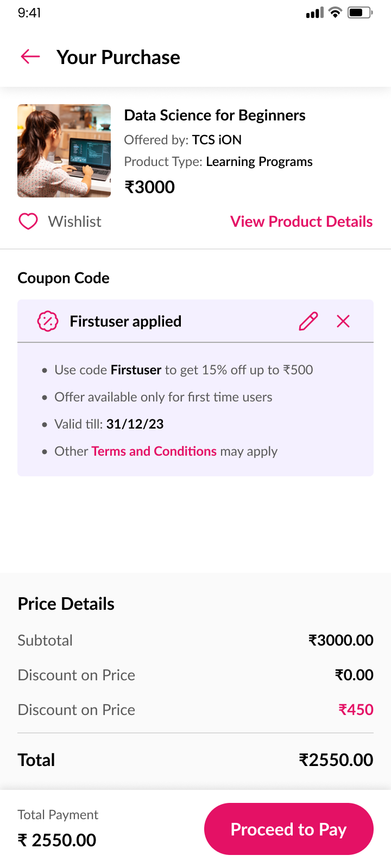Image resolution: width=391 pixels, height=868 pixels.
Task: Tap the Data Science for Beginners title
Action: pos(215,115)
